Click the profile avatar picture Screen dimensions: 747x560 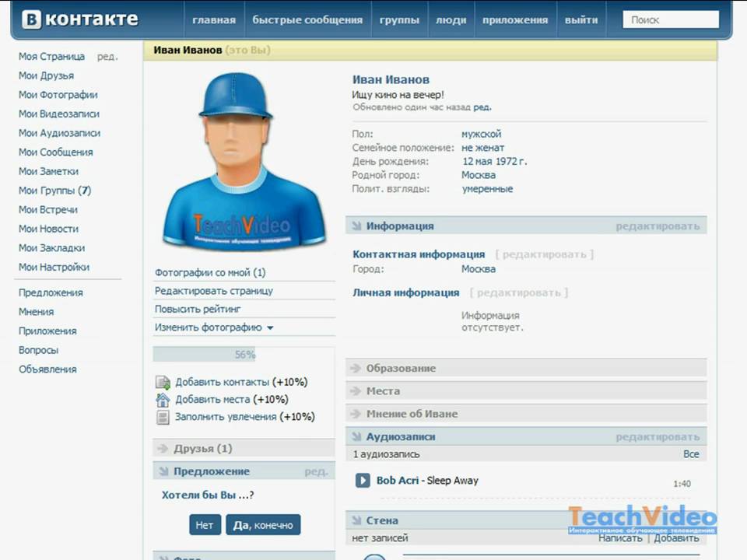pos(244,162)
